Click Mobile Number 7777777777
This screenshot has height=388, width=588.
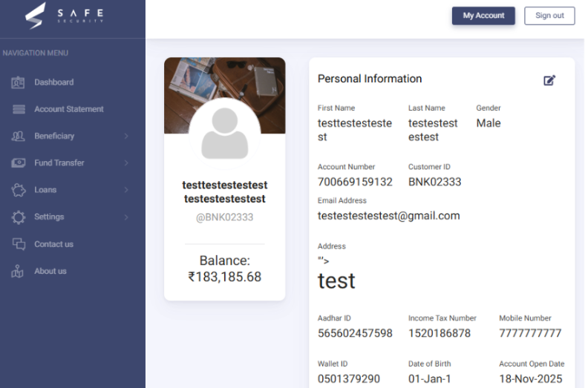tap(530, 333)
